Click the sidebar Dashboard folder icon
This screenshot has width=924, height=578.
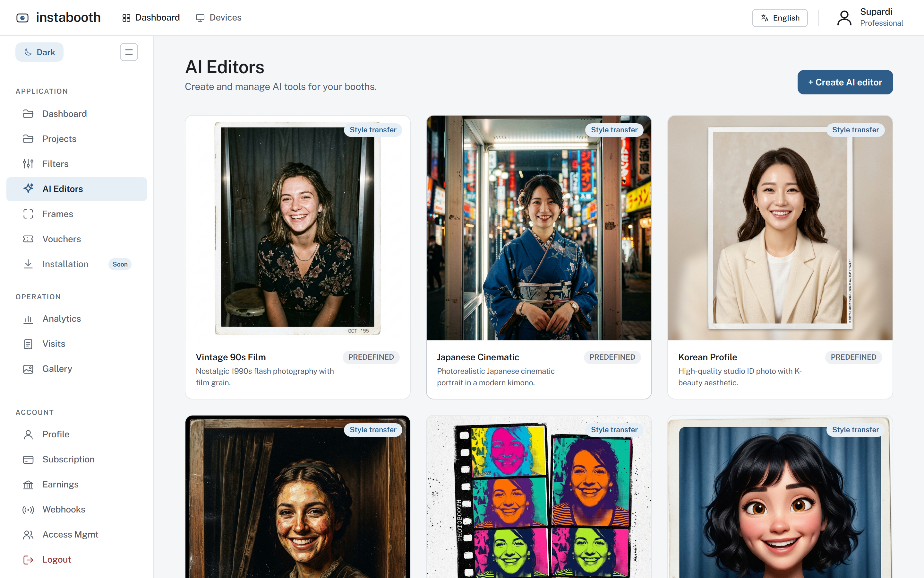click(28, 114)
